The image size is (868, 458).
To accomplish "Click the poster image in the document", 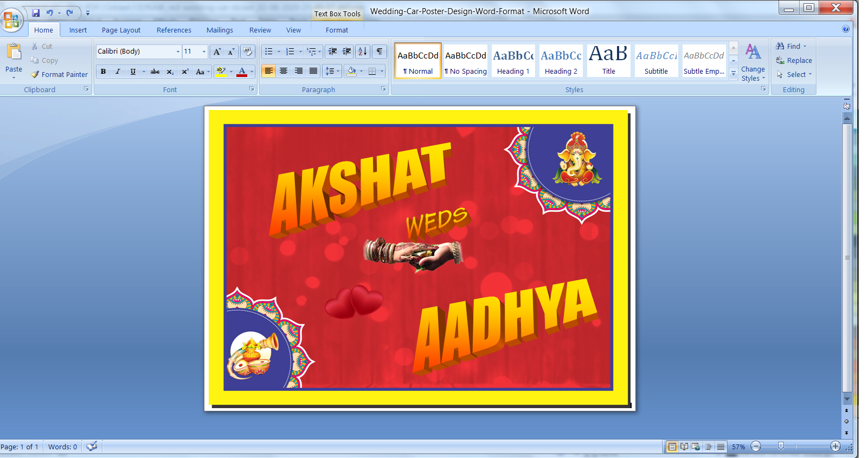I will click(418, 257).
